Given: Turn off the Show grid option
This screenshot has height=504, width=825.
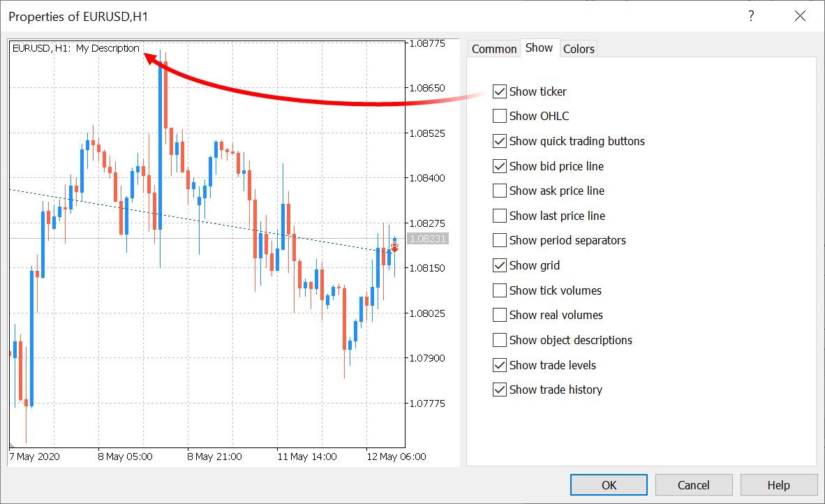Looking at the screenshot, I should coord(499,265).
